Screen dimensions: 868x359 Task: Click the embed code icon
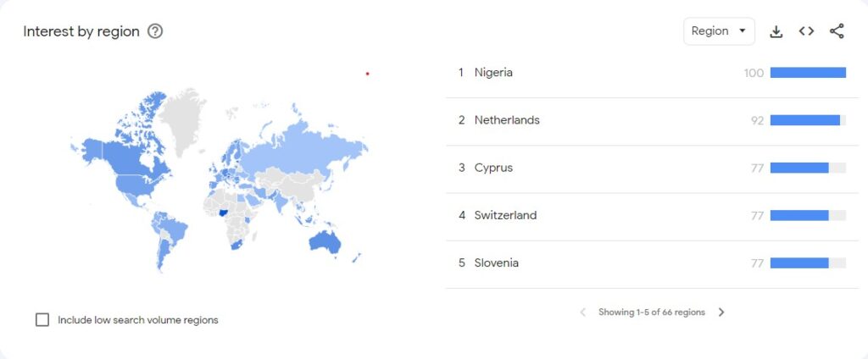point(806,31)
